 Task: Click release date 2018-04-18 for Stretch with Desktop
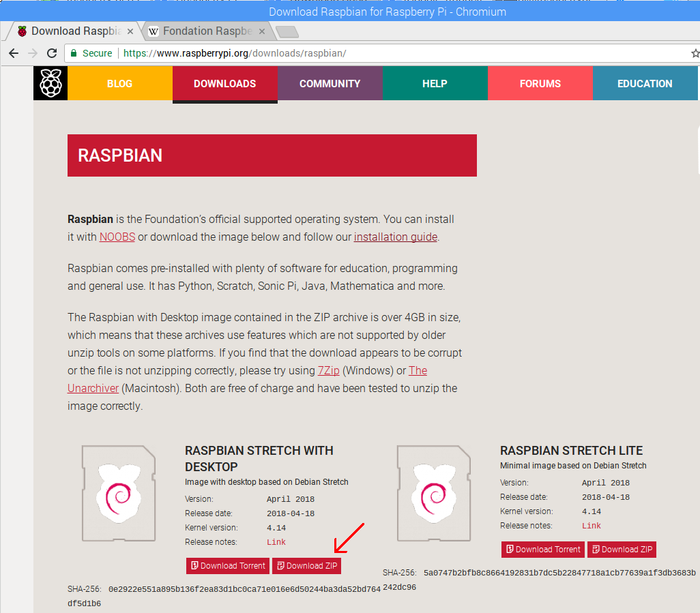point(291,513)
